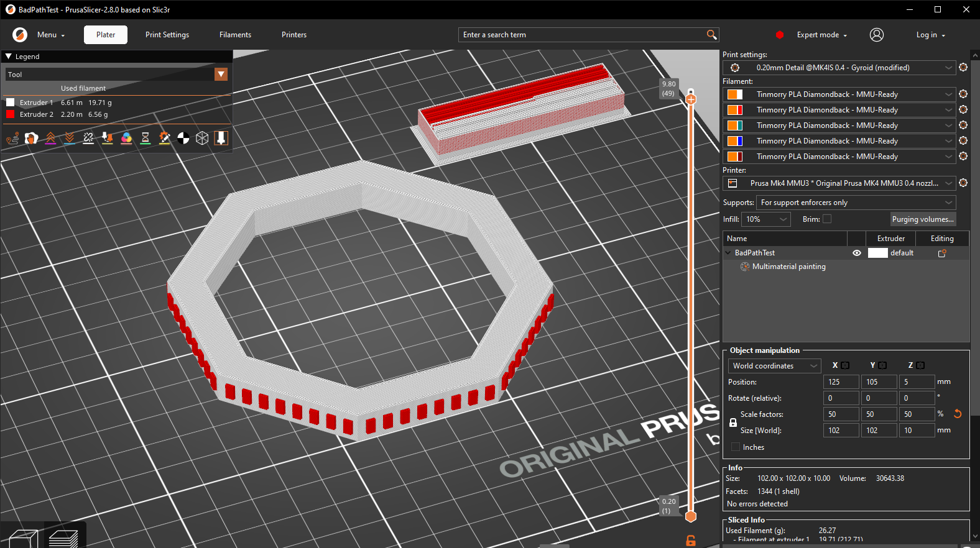Screen dimensions: 980x548
Task: Open settings gear for fourth filament
Action: (x=963, y=140)
